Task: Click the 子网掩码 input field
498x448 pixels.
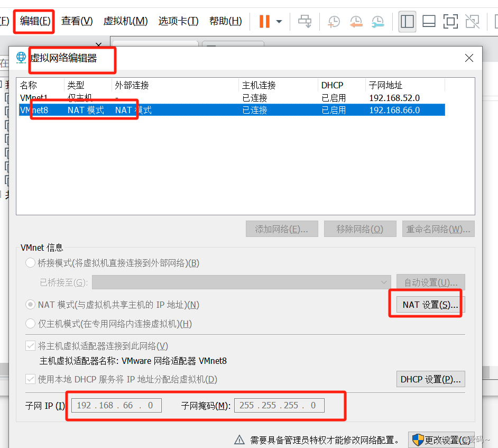Action: point(279,406)
